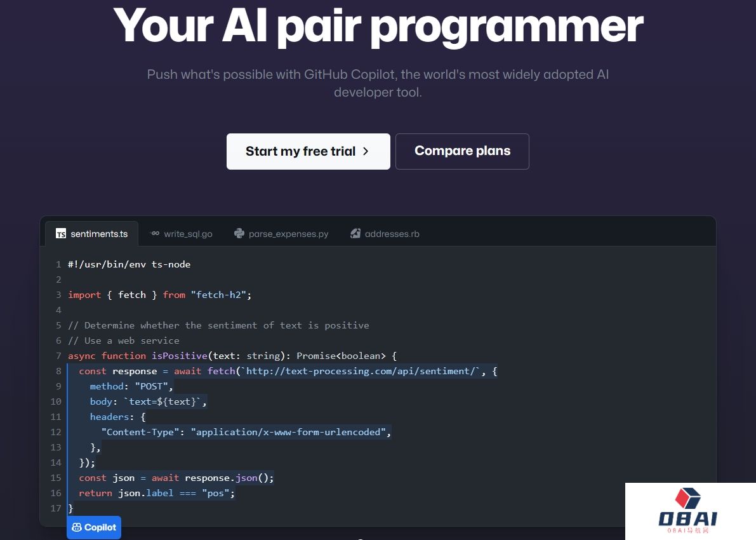
Task: Click the Ruby icon beside addresses.rb
Action: (x=355, y=234)
